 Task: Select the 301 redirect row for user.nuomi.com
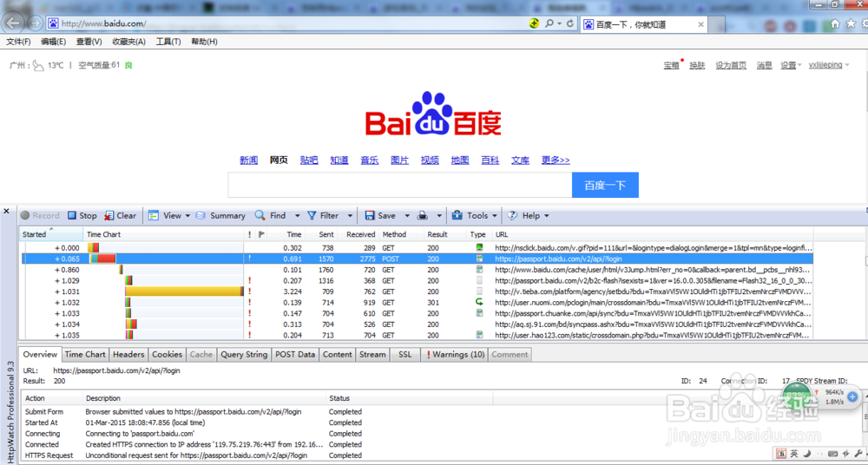point(417,302)
